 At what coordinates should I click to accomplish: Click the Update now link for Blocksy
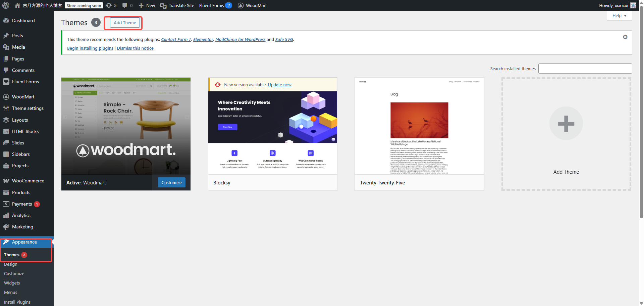click(279, 85)
